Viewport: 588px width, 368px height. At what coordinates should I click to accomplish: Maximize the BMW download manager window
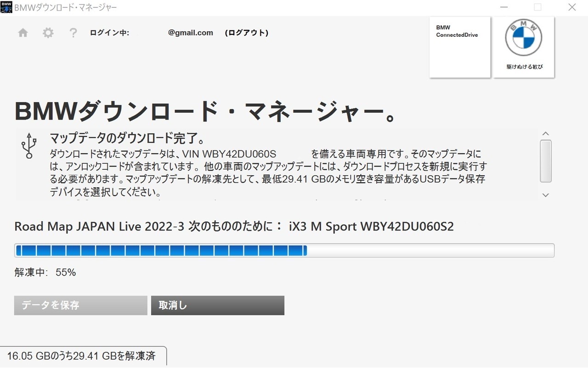537,7
